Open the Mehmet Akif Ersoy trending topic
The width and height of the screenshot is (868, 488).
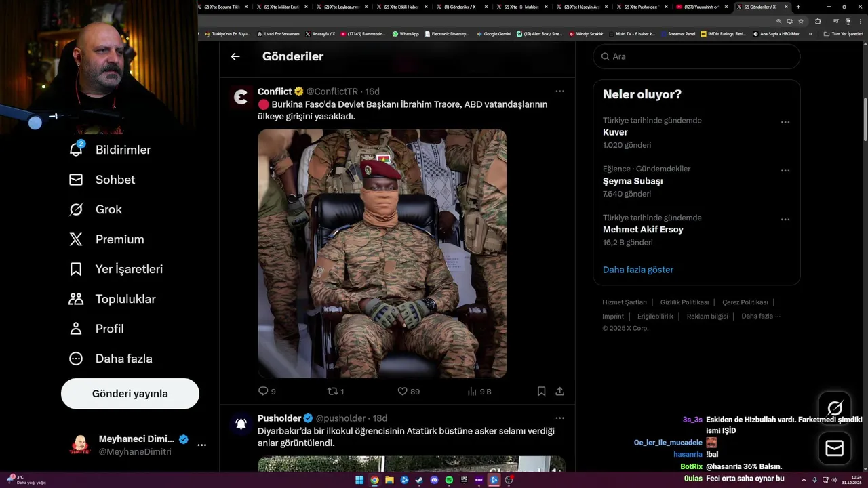coord(643,230)
